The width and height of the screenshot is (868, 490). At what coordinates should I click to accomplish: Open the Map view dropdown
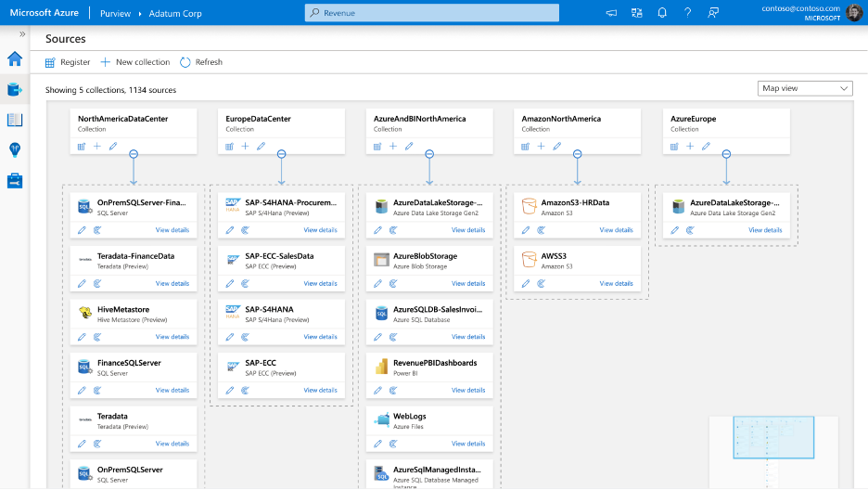click(x=805, y=88)
